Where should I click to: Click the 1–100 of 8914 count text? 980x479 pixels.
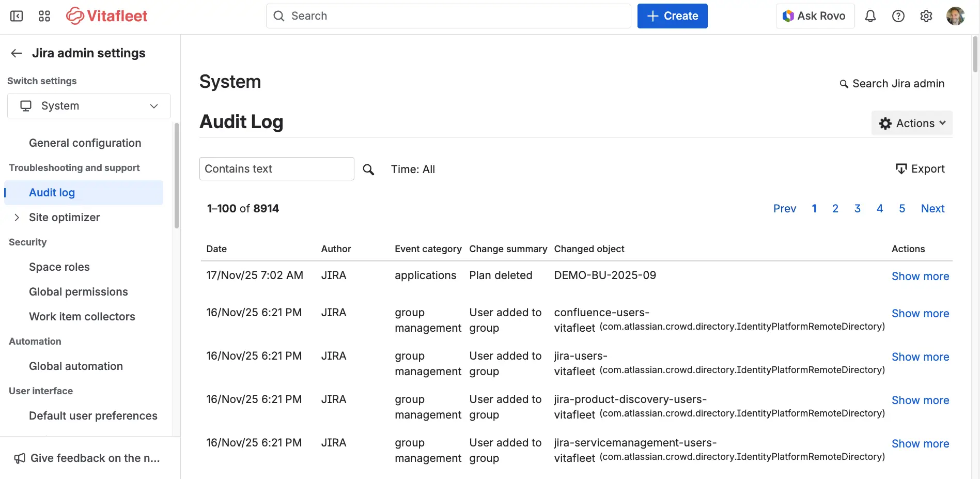pos(243,209)
